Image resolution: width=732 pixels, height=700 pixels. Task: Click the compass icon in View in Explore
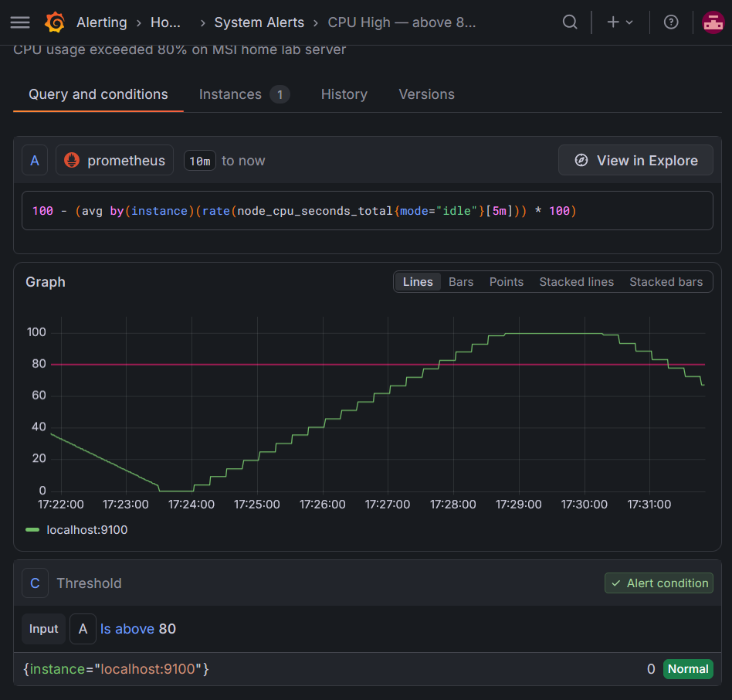[x=581, y=160]
